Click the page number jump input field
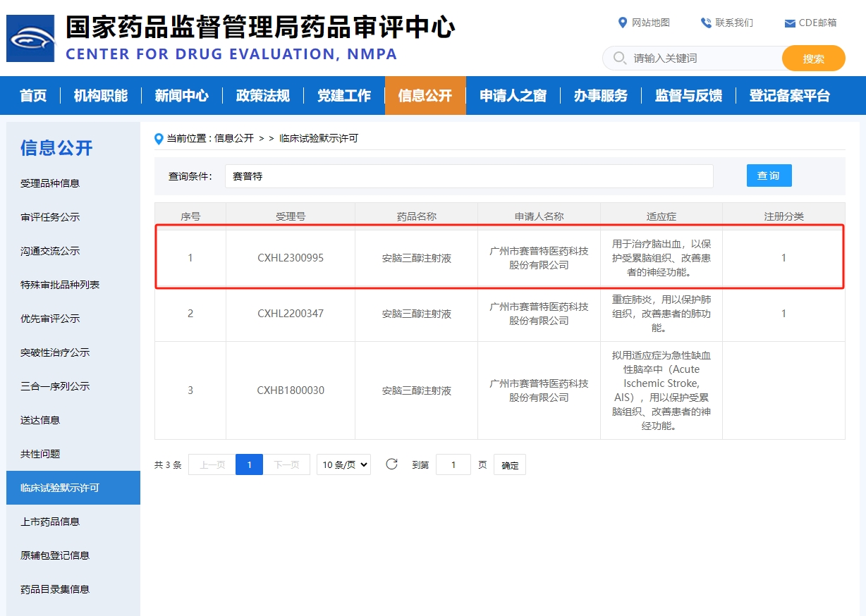The image size is (866, 616). pos(453,464)
